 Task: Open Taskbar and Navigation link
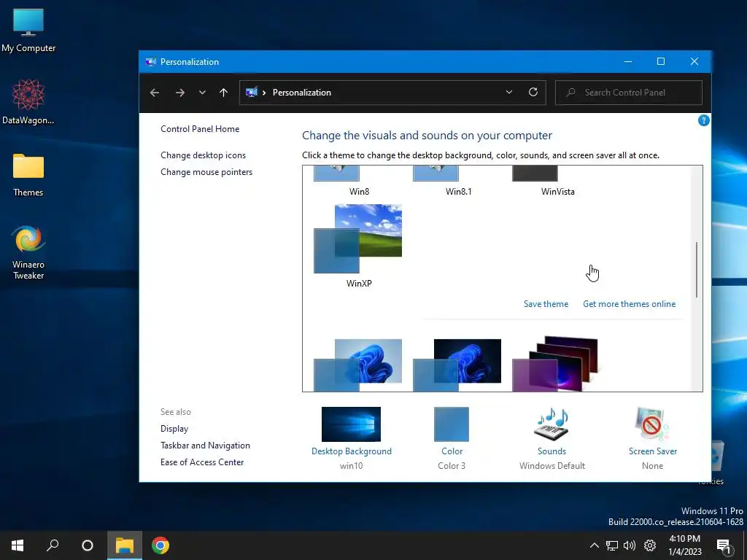pos(205,446)
